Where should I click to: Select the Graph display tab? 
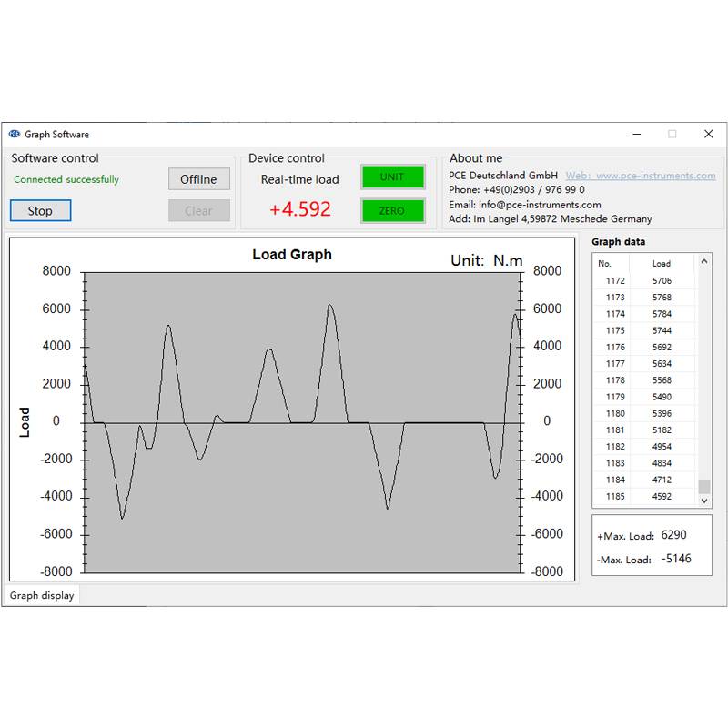point(42,594)
